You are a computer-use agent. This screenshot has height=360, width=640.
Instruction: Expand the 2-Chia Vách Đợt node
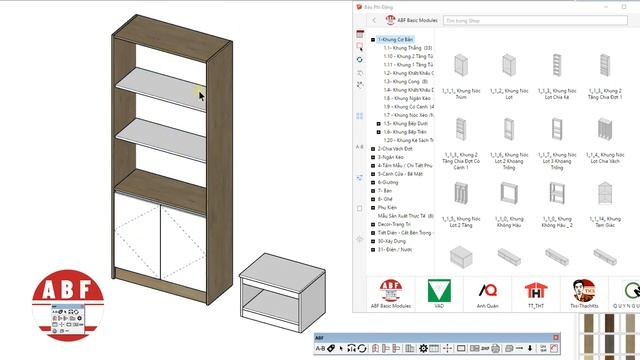(x=373, y=149)
